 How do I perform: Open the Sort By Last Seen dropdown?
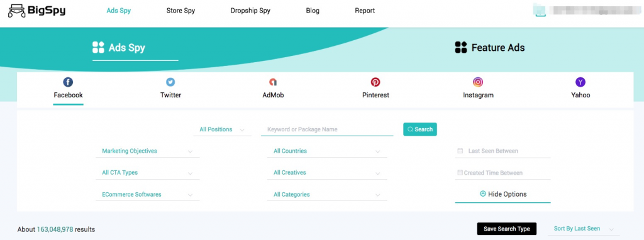pyautogui.click(x=584, y=229)
